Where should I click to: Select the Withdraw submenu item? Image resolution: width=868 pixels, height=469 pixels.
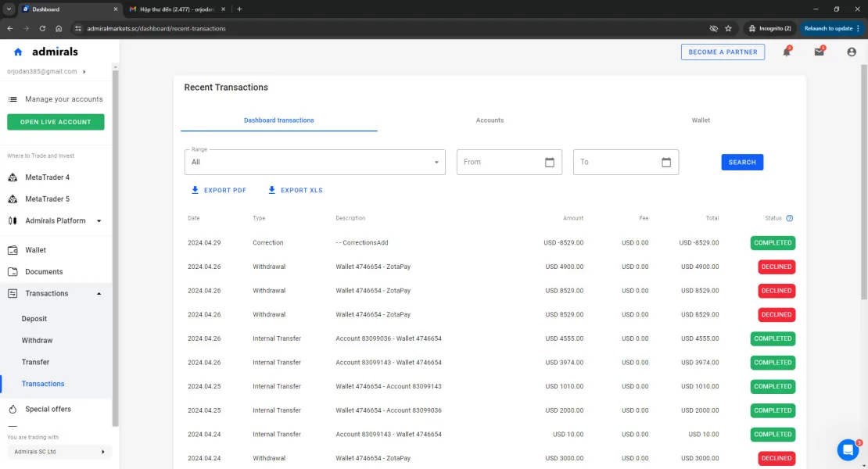(x=37, y=340)
